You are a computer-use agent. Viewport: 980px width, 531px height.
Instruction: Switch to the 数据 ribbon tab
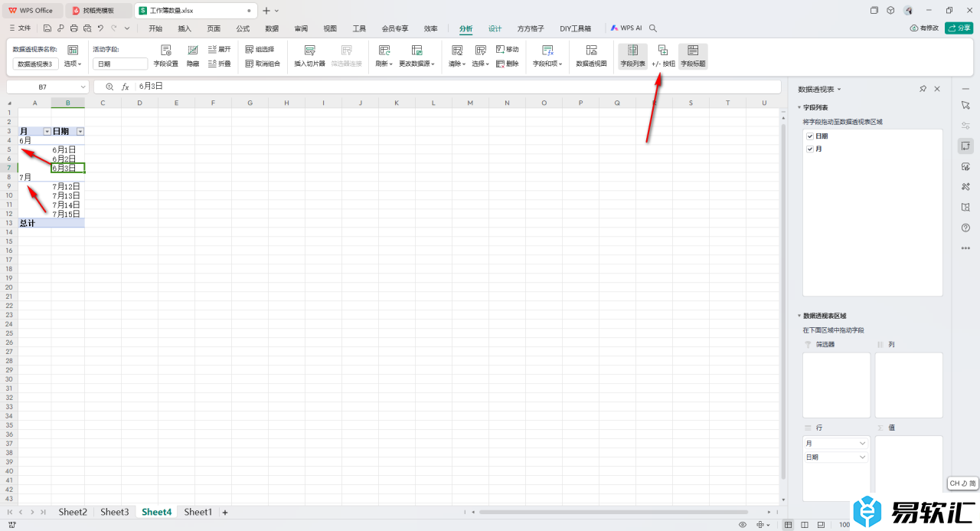coord(272,28)
